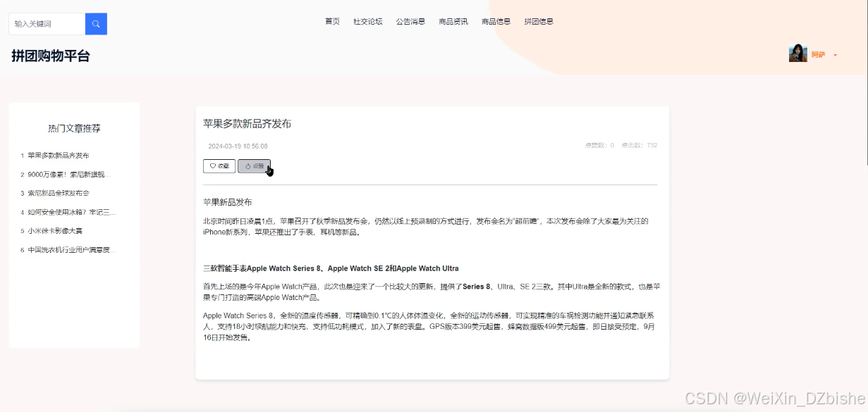Go to 拼团信息 page

539,21
